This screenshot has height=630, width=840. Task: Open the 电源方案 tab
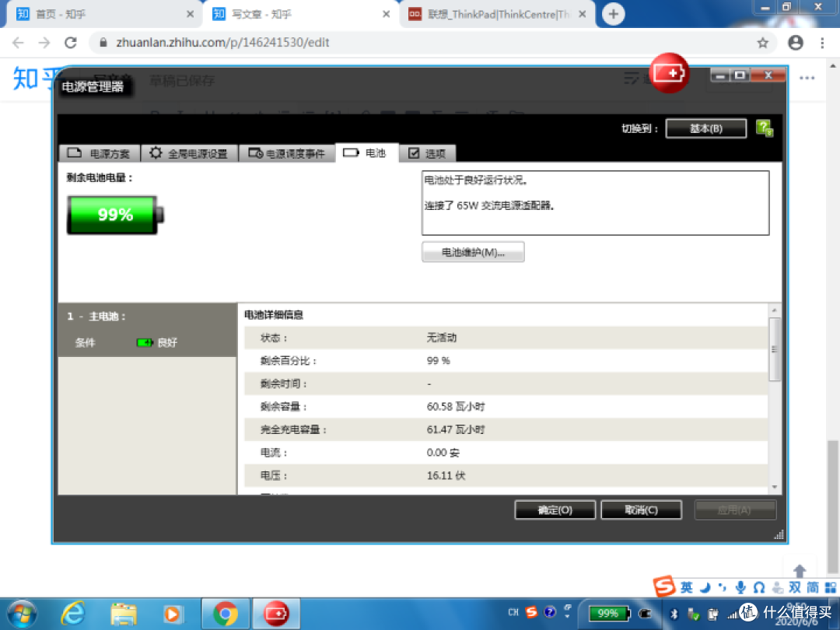tap(99, 153)
